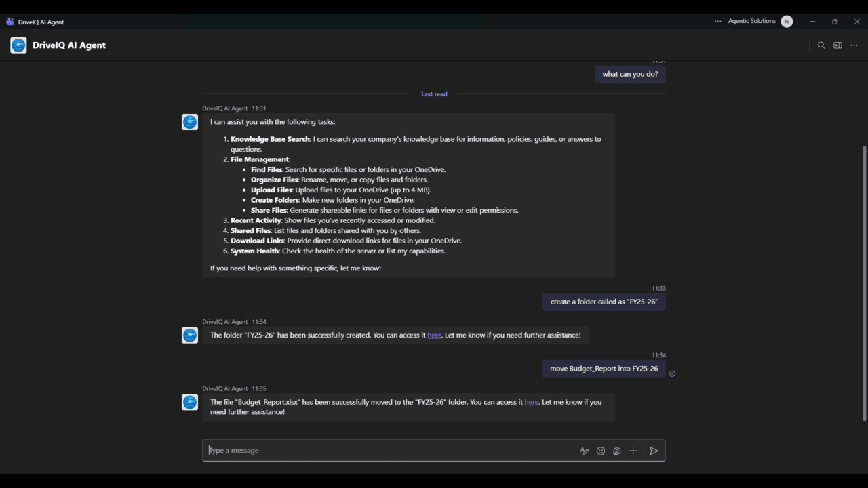
Task: Open the loop components icon in compose box
Action: [617, 451]
